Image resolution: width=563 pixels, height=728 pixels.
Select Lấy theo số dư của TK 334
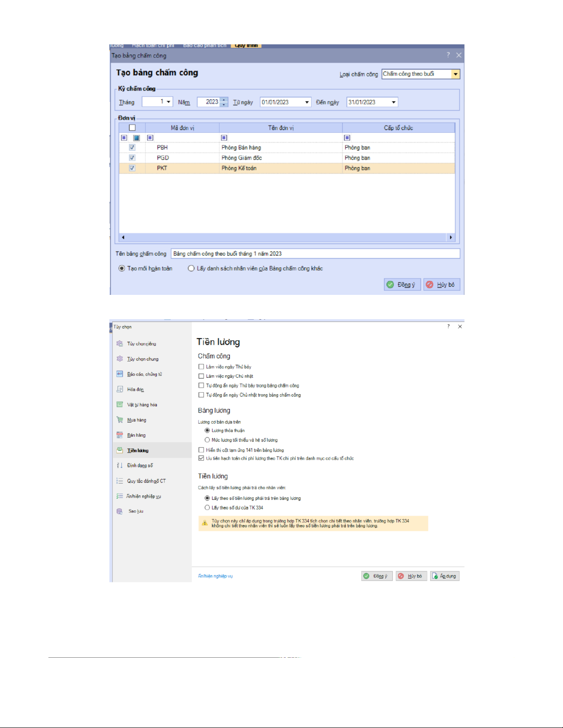207,508
